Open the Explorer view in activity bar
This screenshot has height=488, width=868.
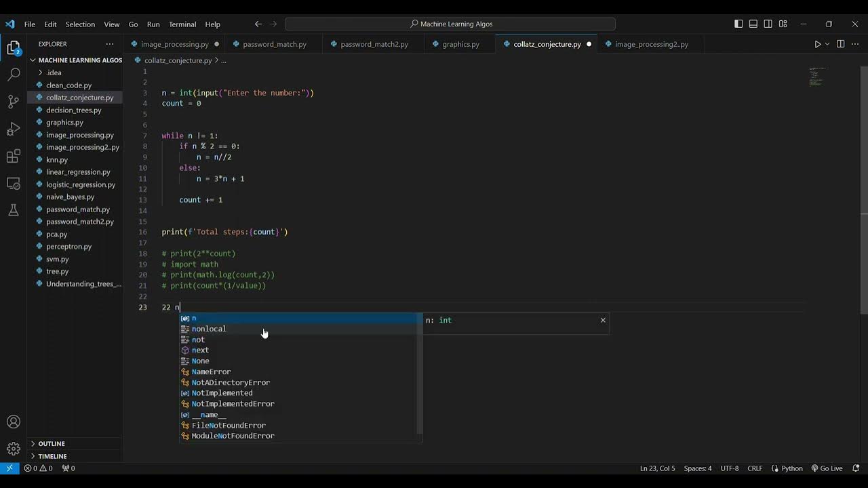pos(14,48)
